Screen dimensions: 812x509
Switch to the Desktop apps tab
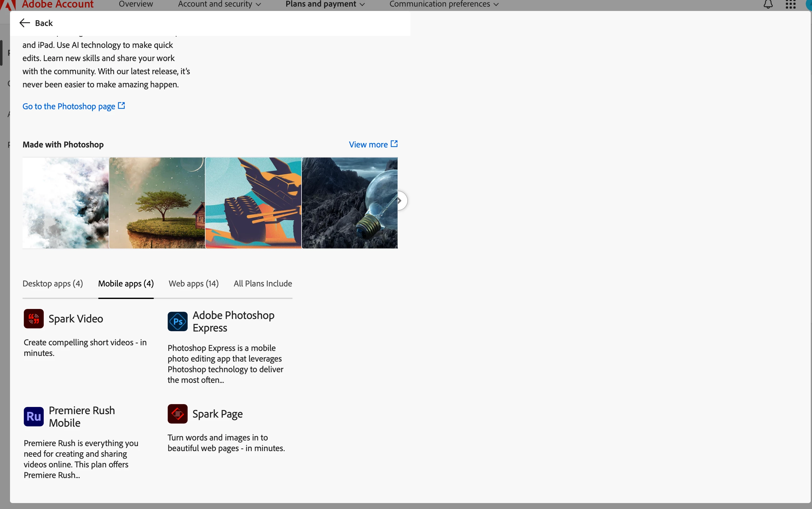tap(53, 283)
